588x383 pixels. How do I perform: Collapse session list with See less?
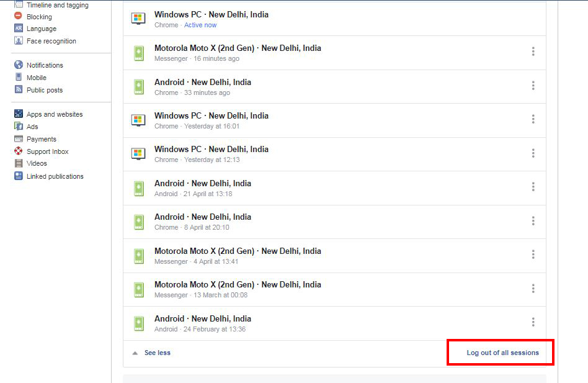[157, 353]
